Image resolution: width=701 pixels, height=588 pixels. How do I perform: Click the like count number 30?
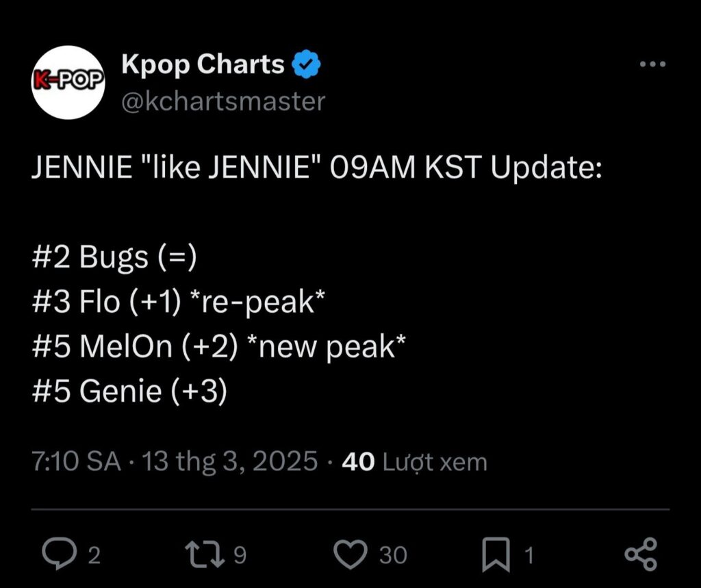[x=393, y=555]
